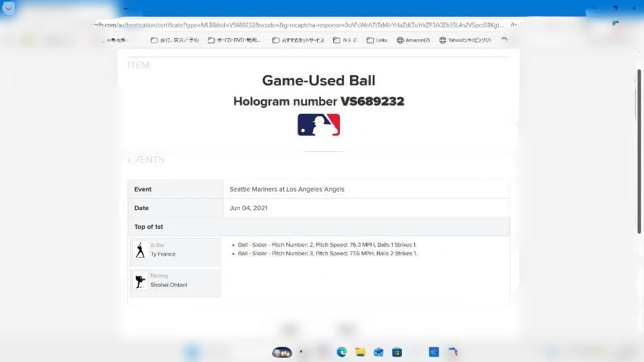Screen dimensions: 644x362
Task: Open the blue-purple app icon on taskbar
Action: click(x=453, y=352)
